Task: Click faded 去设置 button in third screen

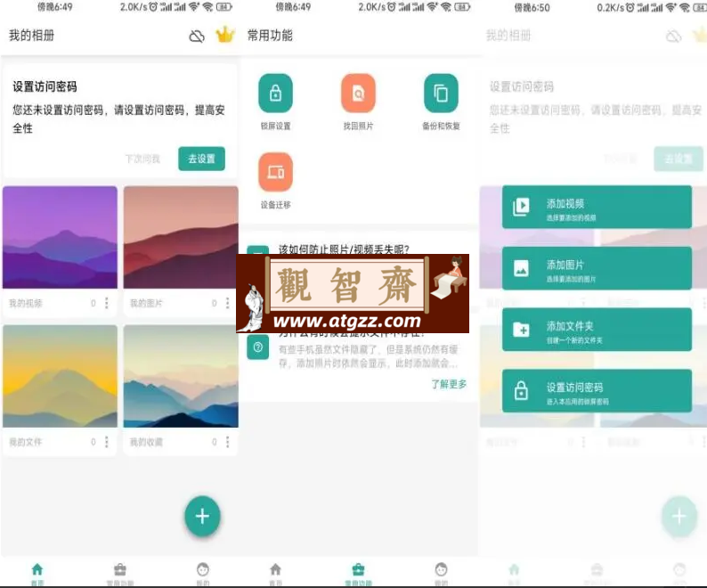Action: [679, 159]
